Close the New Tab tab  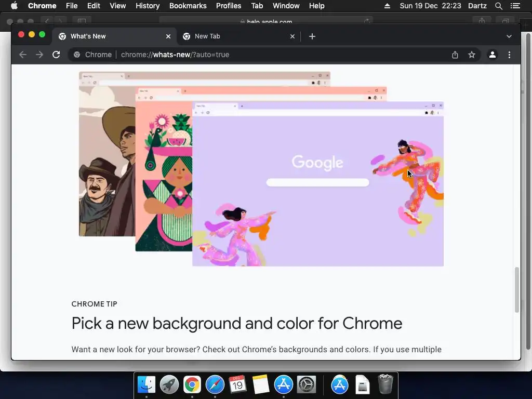(x=292, y=36)
